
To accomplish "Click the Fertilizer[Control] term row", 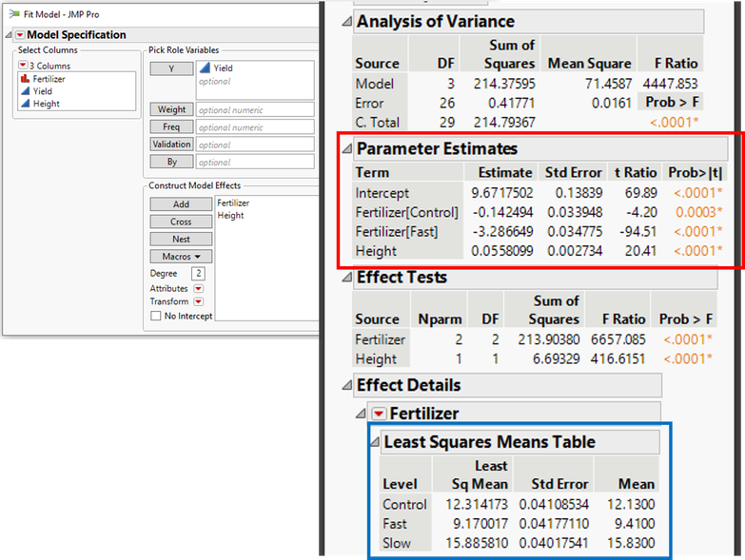I will click(539, 212).
